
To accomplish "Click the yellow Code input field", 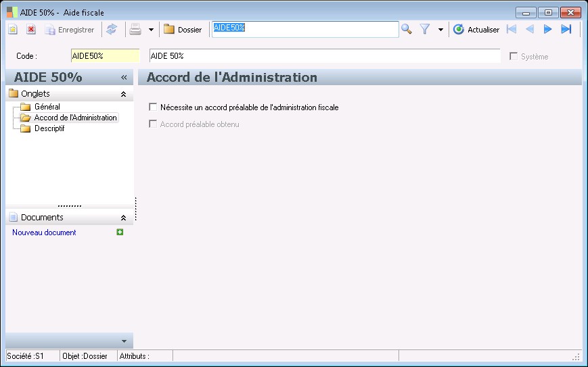I will tap(105, 56).
